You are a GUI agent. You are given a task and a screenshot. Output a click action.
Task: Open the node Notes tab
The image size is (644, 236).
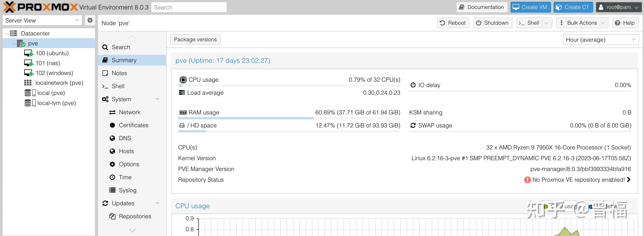coord(119,73)
